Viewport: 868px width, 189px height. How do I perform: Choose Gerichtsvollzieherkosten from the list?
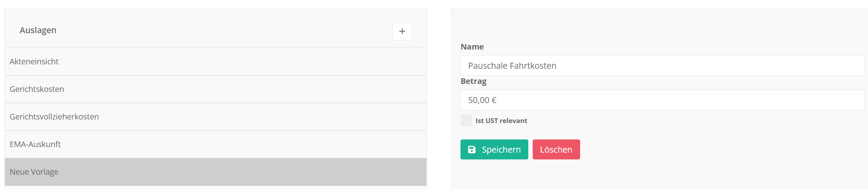pos(54,117)
